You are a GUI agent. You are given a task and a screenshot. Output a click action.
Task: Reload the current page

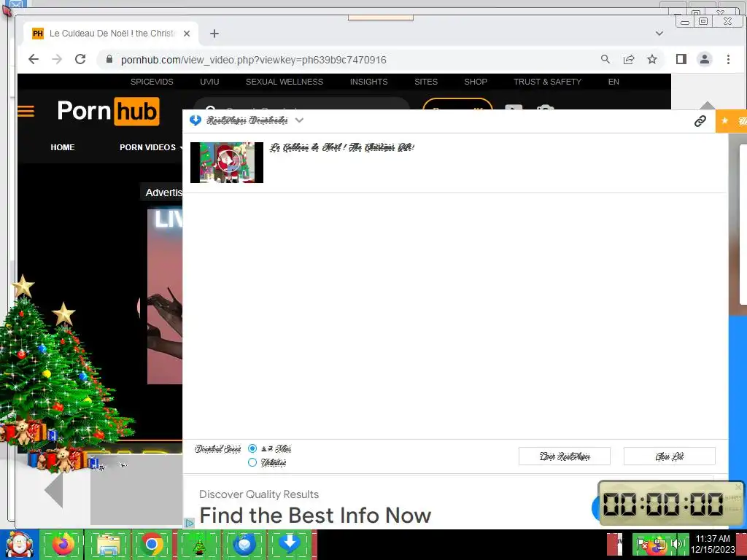click(80, 60)
